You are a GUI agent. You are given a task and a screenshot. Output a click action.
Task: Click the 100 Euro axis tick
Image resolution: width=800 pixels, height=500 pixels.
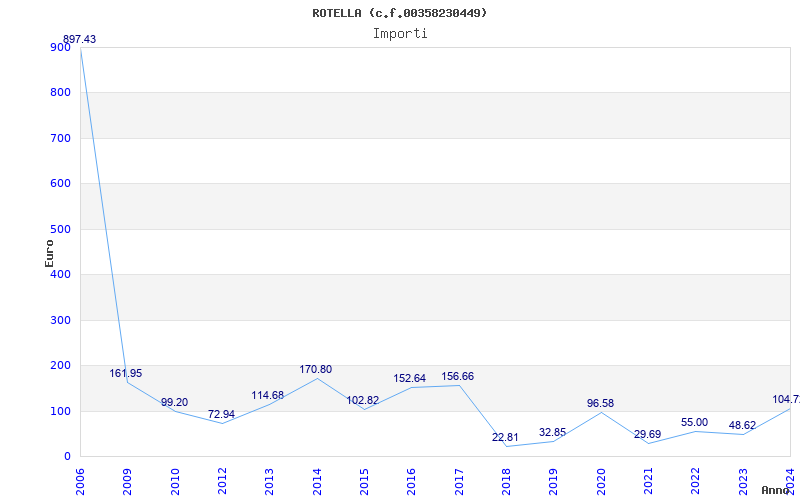pos(60,411)
